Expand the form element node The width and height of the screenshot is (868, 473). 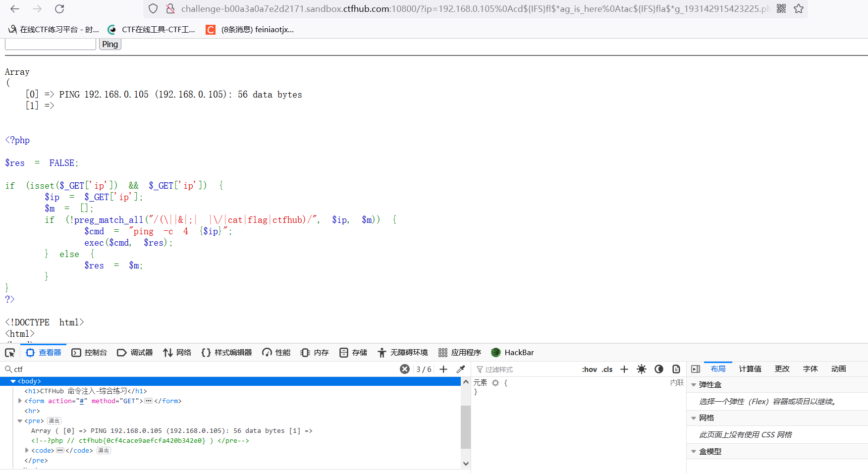pyautogui.click(x=20, y=401)
